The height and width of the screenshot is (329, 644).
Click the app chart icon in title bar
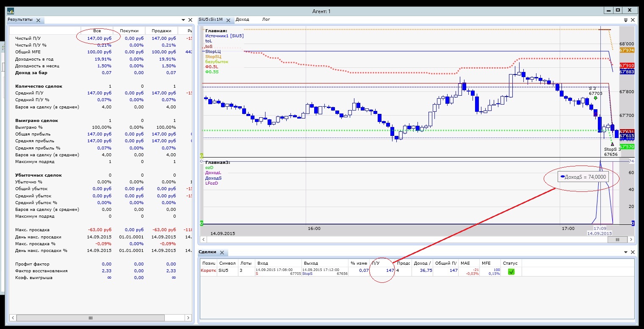tap(10, 11)
